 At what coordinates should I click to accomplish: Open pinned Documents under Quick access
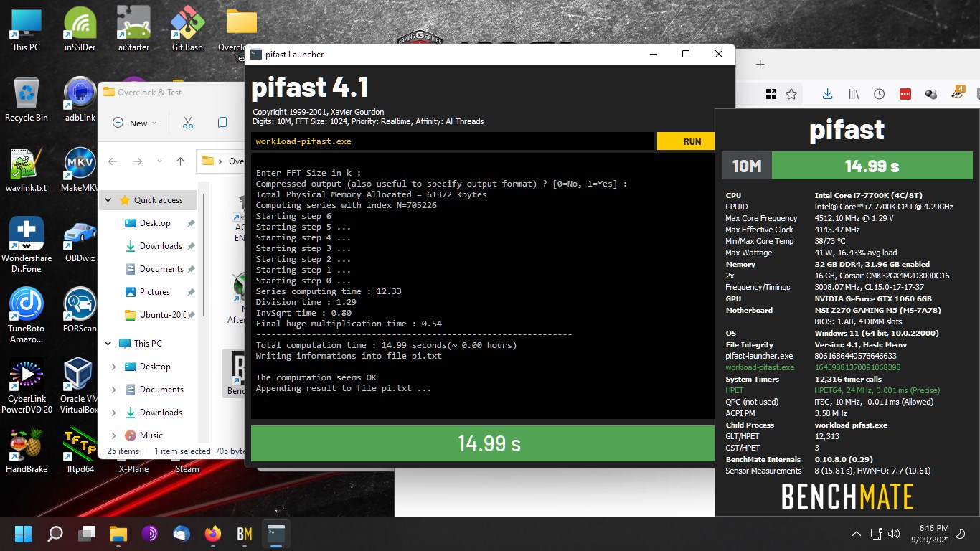tap(161, 269)
